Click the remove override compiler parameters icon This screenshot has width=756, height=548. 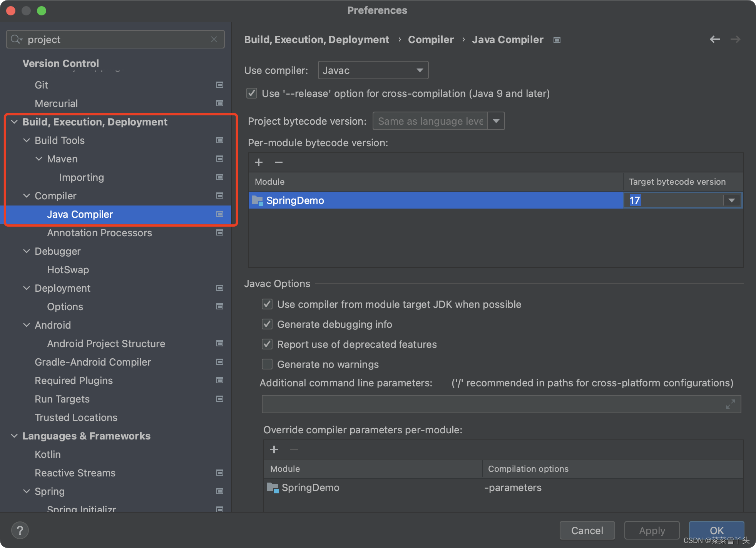(293, 451)
